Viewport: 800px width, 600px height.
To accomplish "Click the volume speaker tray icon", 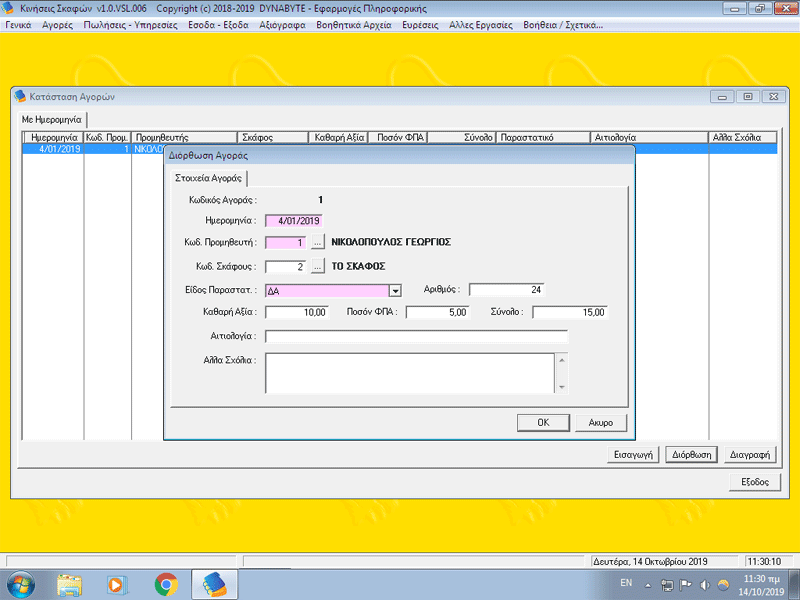I will [705, 585].
